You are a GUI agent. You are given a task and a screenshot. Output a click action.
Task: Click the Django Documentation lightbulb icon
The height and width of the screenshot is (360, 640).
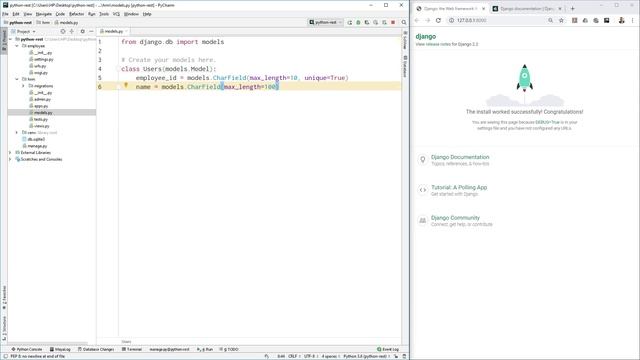coord(422,160)
